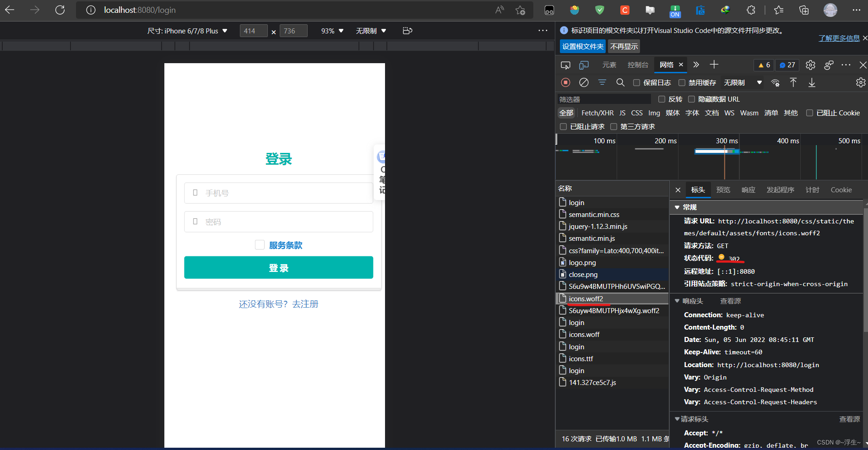
Task: Add new DevTools tool plus icon
Action: tap(714, 65)
